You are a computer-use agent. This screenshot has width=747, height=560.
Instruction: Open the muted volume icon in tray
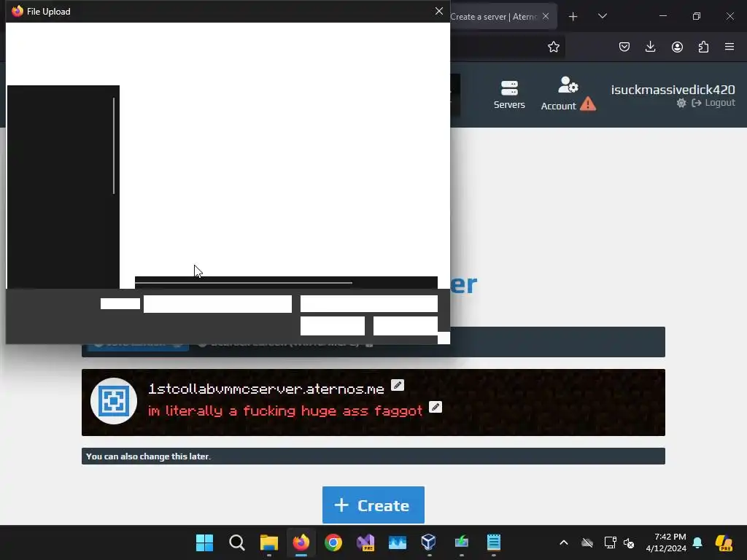coord(629,542)
